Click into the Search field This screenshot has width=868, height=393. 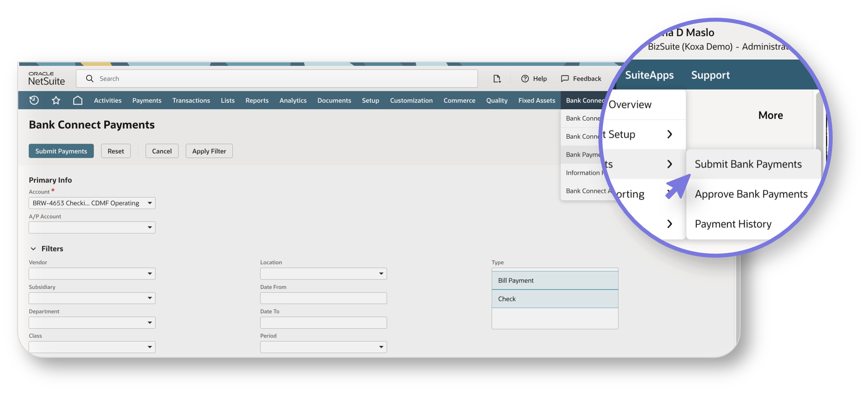(x=277, y=78)
